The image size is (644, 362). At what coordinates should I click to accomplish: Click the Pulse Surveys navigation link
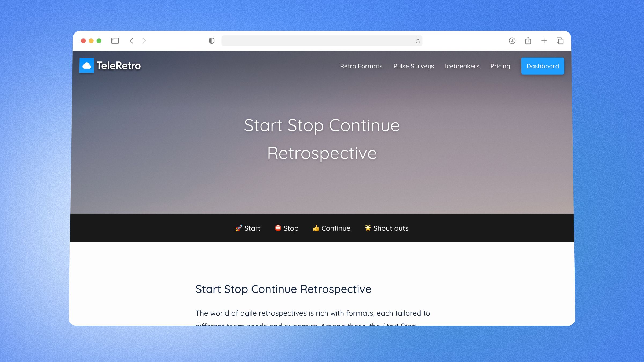point(413,66)
